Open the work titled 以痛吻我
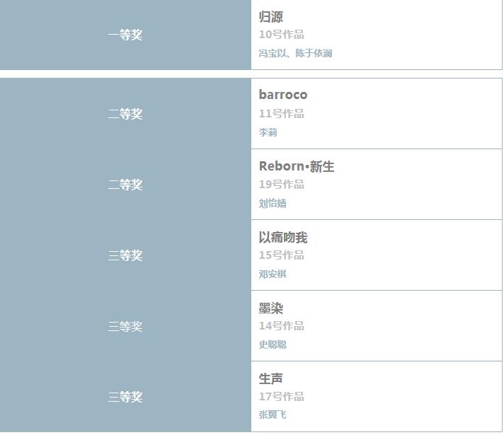This screenshot has height=435, width=504. (283, 237)
